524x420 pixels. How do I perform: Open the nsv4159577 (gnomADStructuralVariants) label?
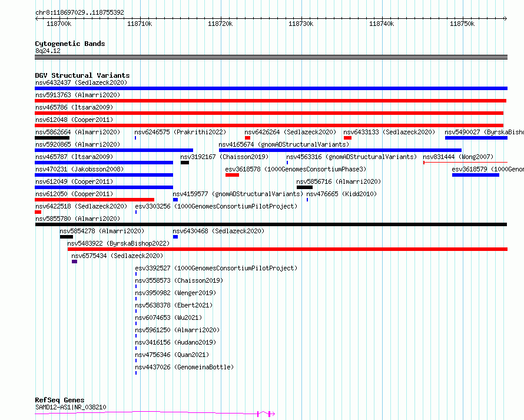[x=238, y=194]
